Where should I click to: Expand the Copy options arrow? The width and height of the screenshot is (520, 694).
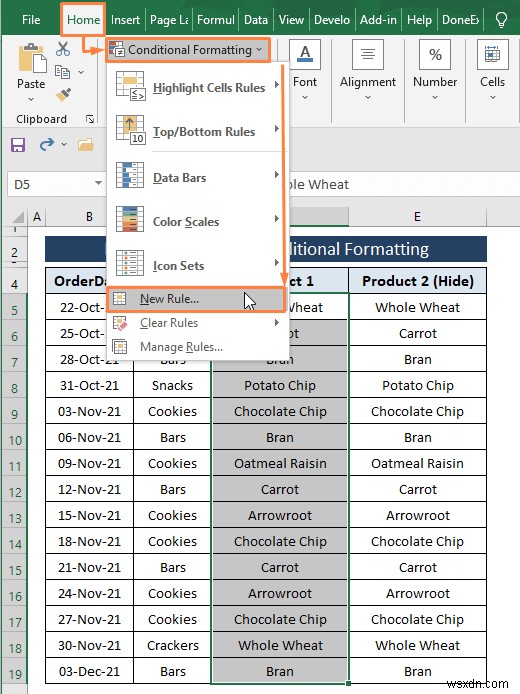81,72
